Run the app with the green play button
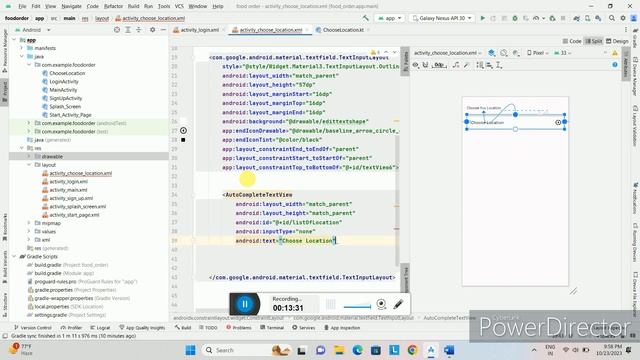 coord(482,18)
